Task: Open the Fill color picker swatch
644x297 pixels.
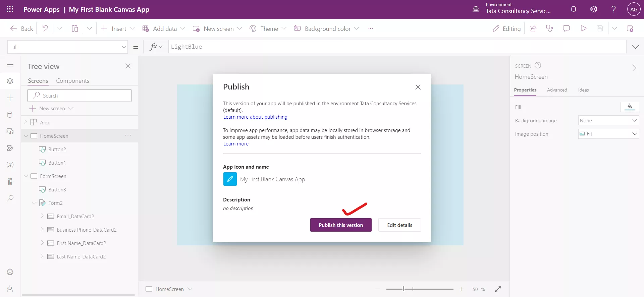Action: pos(630,107)
